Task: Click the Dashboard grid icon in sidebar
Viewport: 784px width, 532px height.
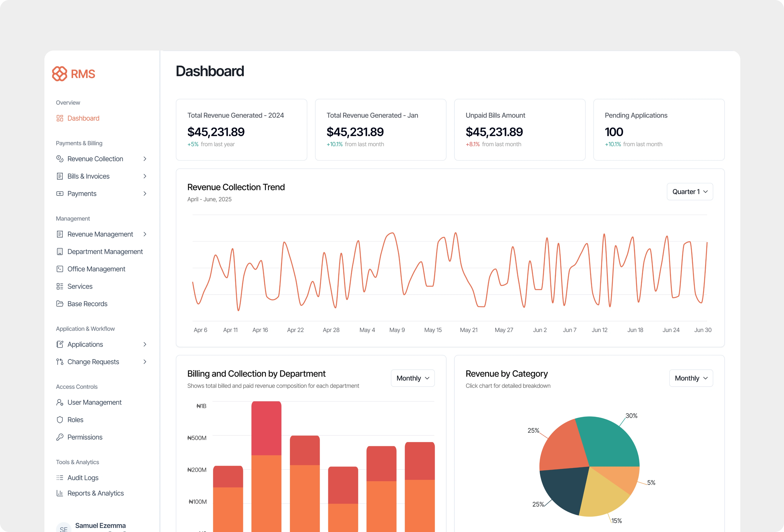Action: 60,118
